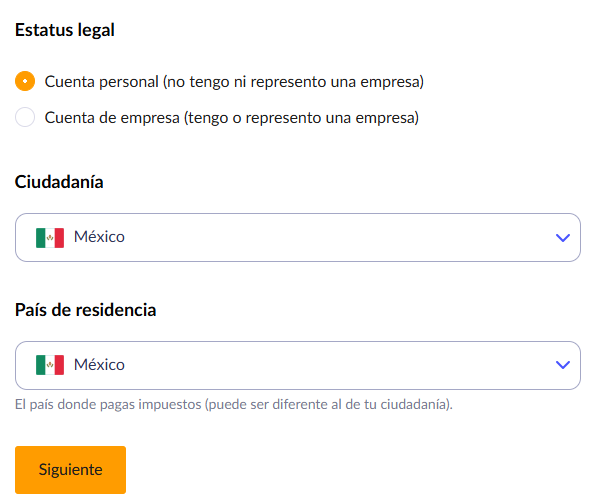Click the 'Cuenta de empresa' option label text

(x=112, y=117)
